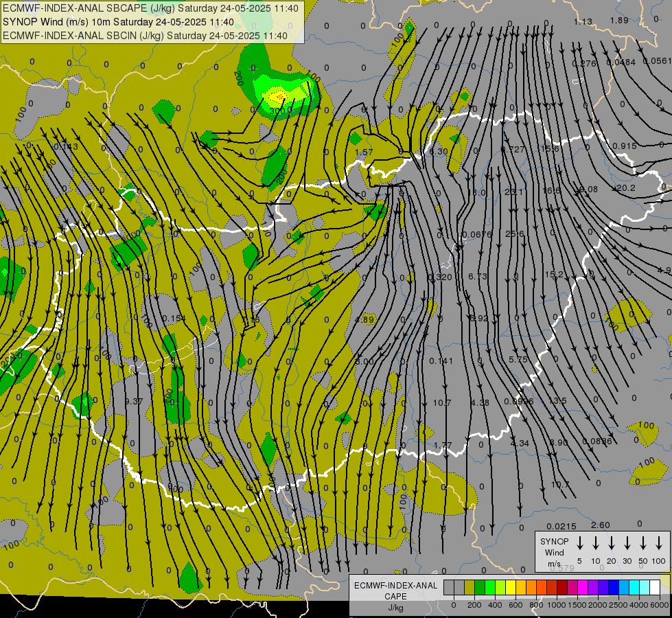This screenshot has width=672, height=618.
Task: Click the 25.6 value on the map
Action: click(515, 233)
